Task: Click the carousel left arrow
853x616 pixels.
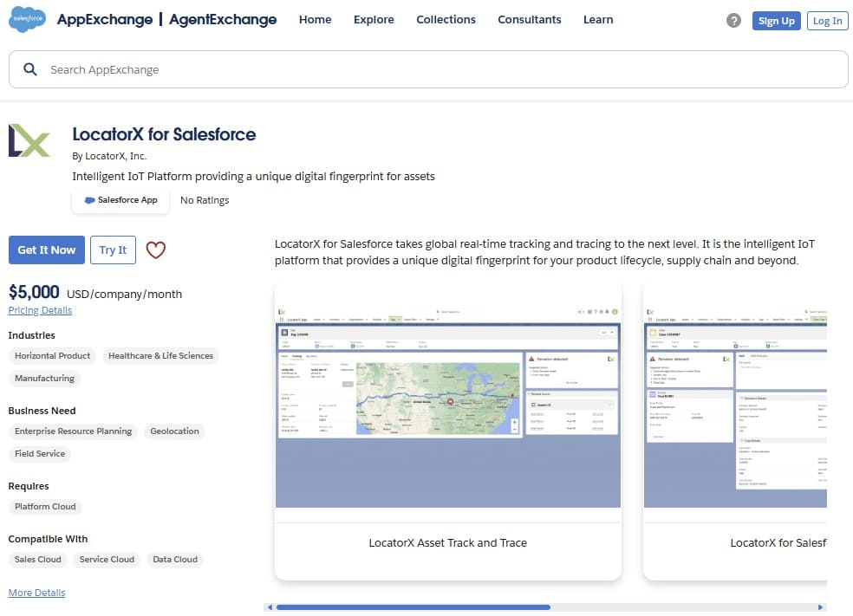Action: 270,607
